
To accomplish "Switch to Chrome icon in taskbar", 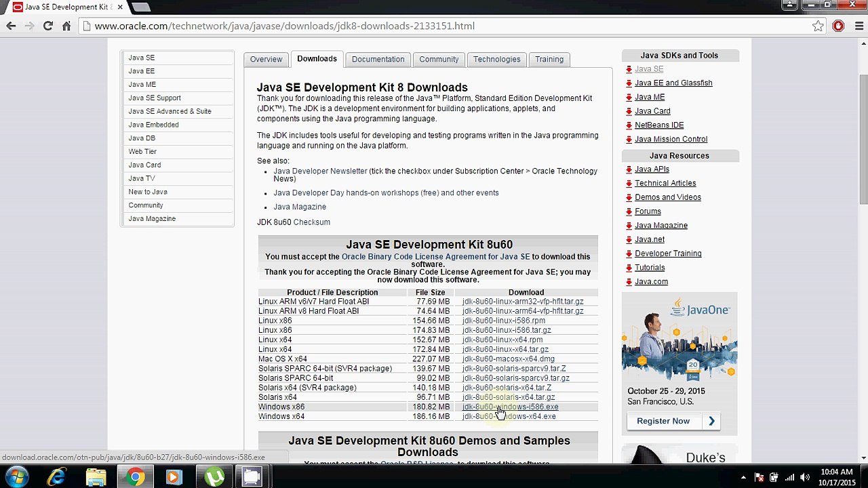I will pyautogui.click(x=135, y=477).
